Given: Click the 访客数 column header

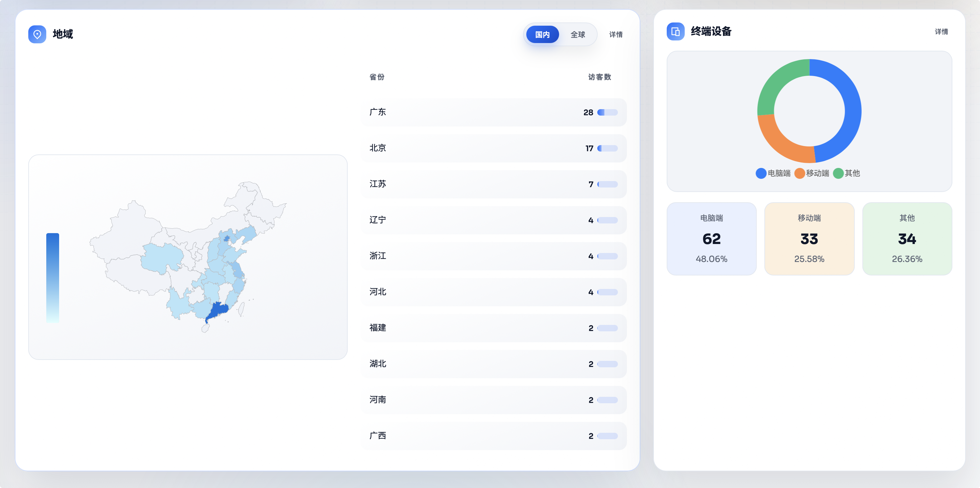Looking at the screenshot, I should 599,77.
